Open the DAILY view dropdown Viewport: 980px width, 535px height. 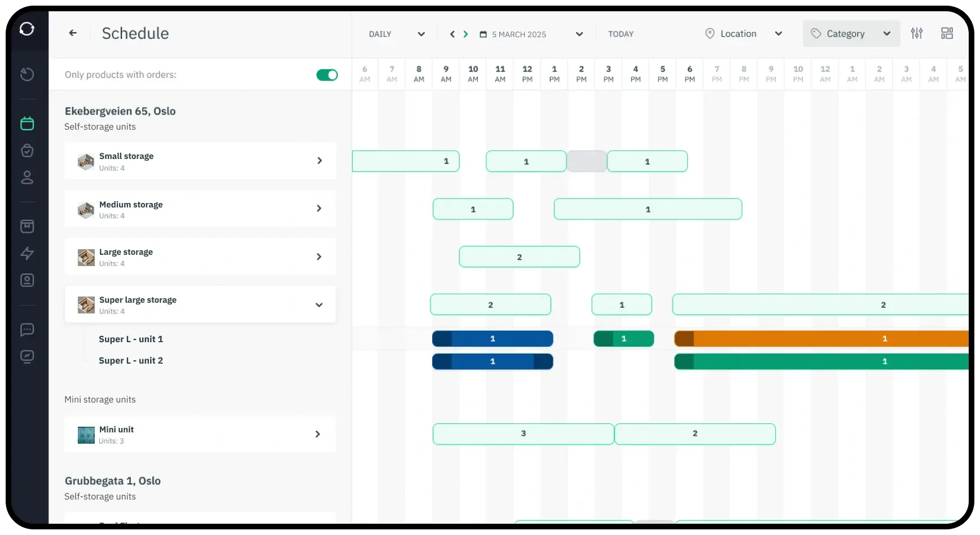click(x=397, y=34)
